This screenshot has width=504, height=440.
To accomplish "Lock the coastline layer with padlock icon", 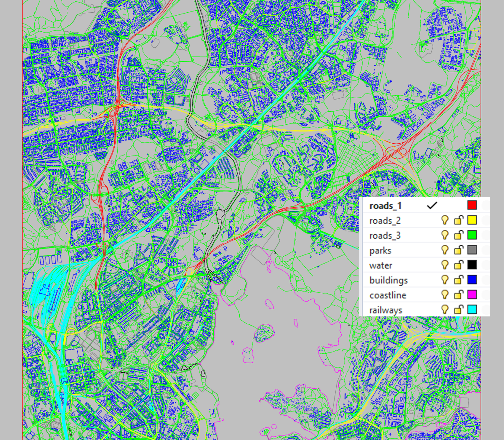I will coord(458,295).
